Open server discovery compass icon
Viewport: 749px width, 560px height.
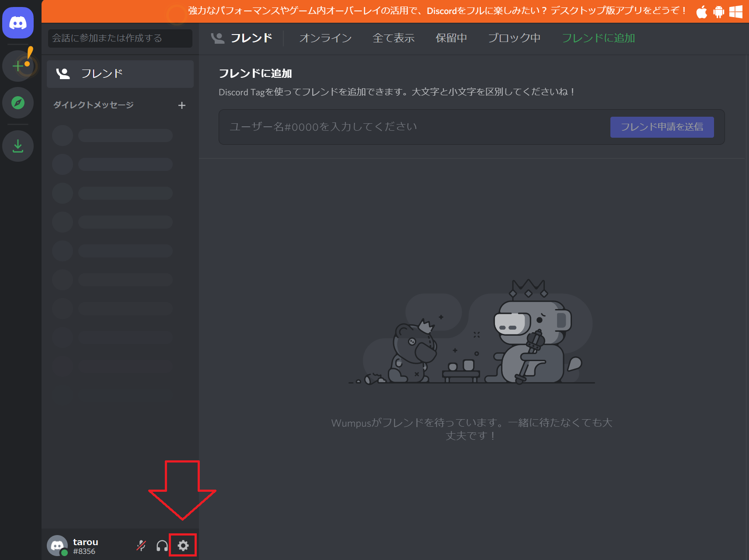coord(18,103)
